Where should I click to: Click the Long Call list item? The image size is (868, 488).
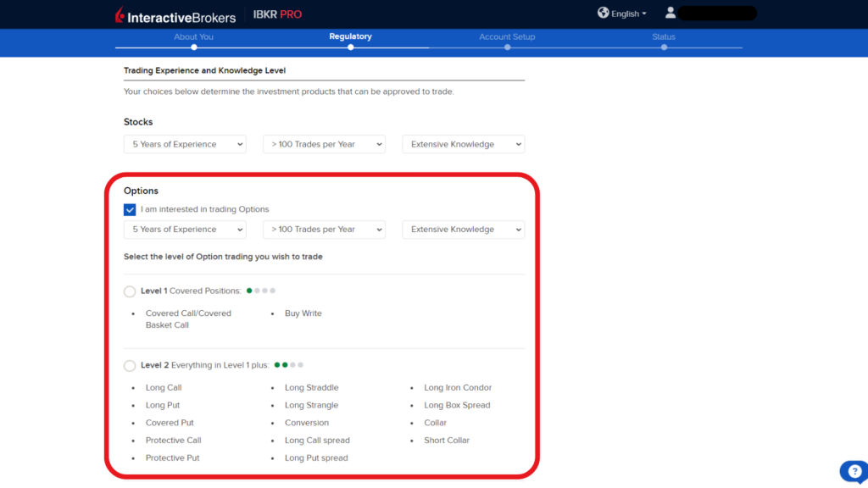(164, 388)
